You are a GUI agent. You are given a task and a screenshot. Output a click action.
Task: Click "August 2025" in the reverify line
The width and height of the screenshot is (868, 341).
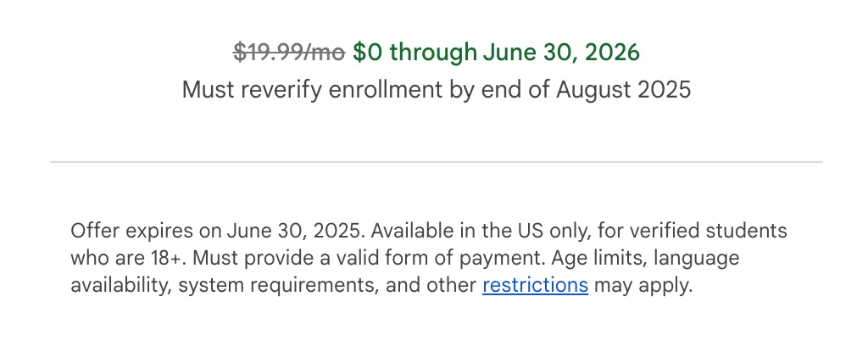pyautogui.click(x=623, y=89)
